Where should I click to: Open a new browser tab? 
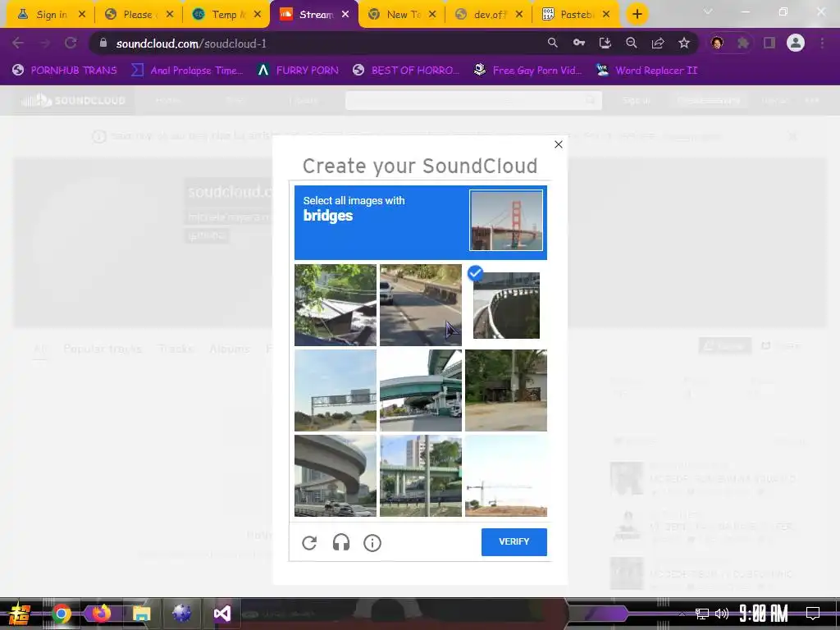coord(637,15)
